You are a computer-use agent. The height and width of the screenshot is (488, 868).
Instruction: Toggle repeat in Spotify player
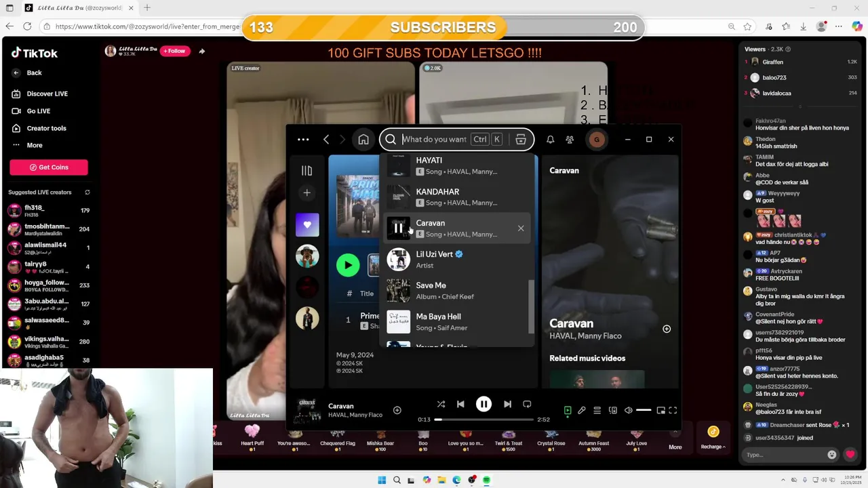point(527,404)
